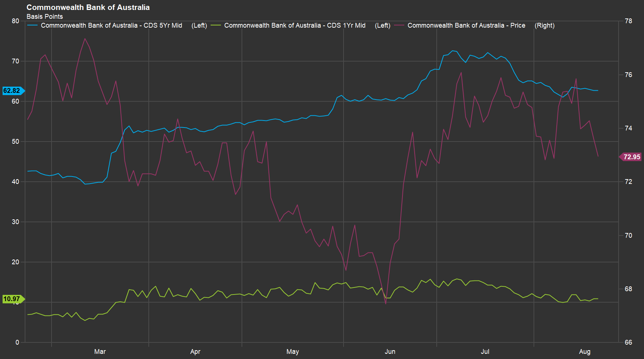This screenshot has height=359, width=644.
Task: Click the "(Right)" label beside the Price legend
Action: point(545,25)
